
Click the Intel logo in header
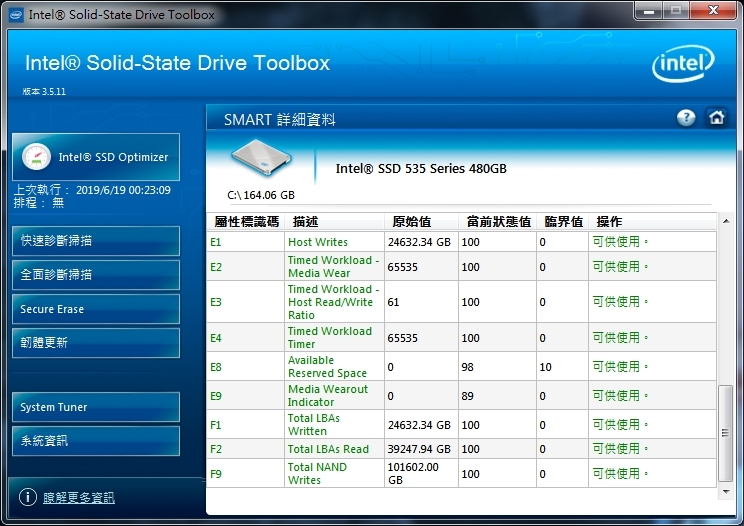(683, 63)
